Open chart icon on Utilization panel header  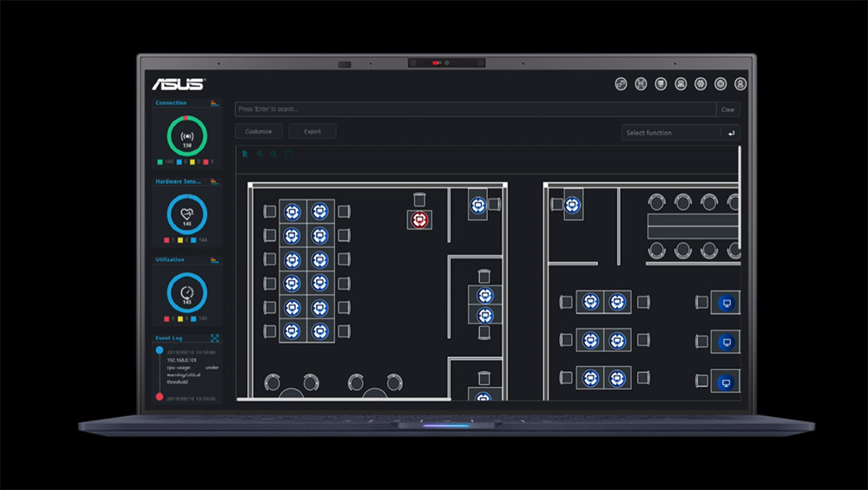(214, 260)
